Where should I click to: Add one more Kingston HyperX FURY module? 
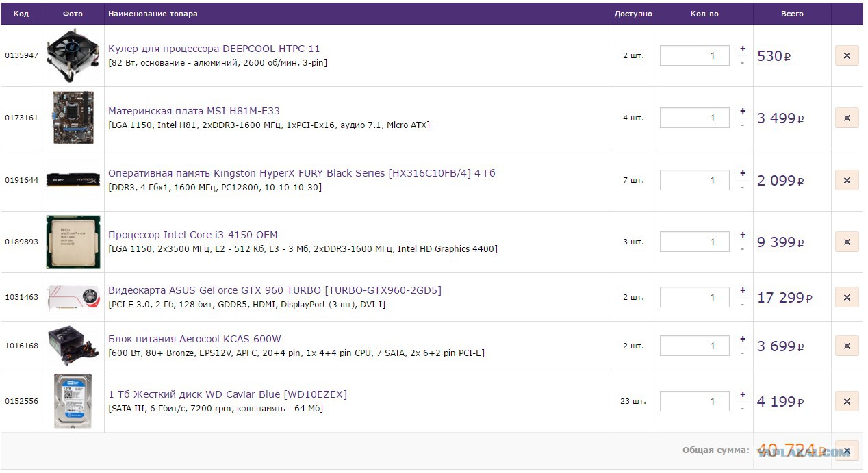click(743, 173)
